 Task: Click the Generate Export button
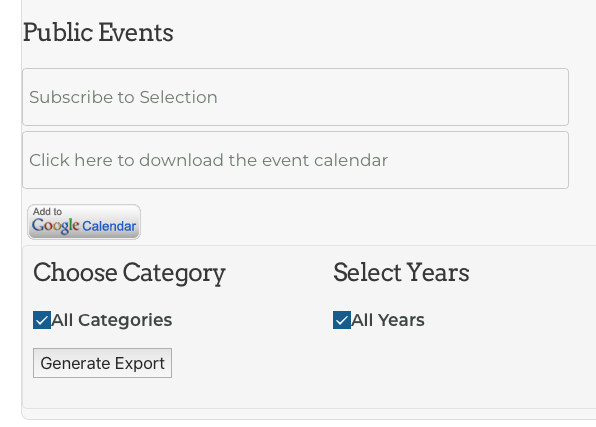[102, 363]
